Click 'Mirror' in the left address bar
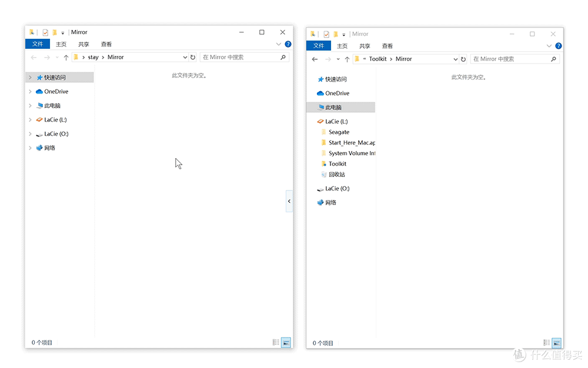The width and height of the screenshot is (588, 368). [115, 58]
